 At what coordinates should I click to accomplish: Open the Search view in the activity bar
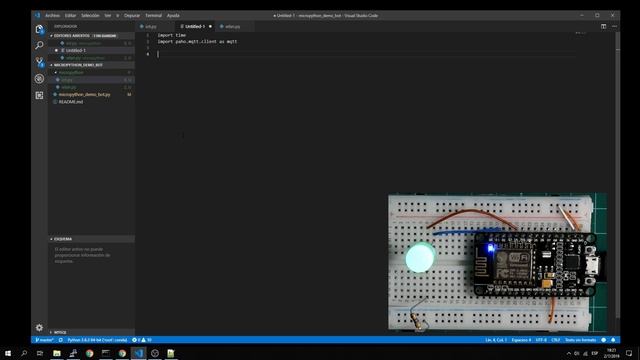[x=39, y=45]
